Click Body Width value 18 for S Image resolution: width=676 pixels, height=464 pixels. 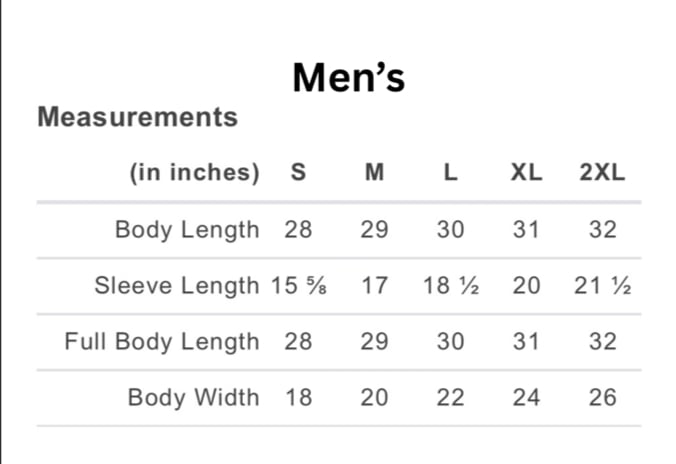(299, 397)
